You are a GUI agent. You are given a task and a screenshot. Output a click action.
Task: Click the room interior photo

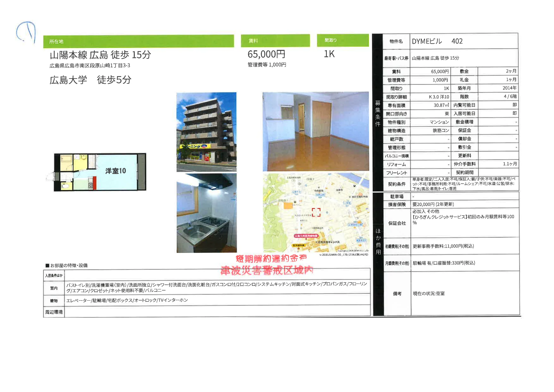point(316,131)
